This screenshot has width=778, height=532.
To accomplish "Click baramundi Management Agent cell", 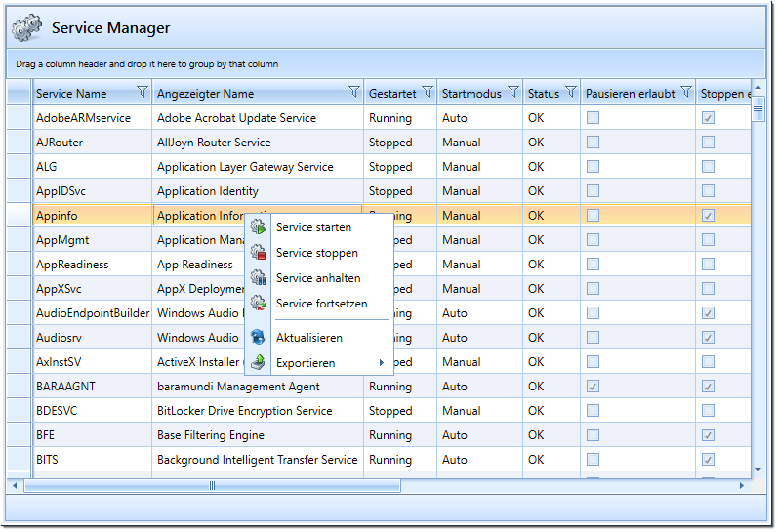I will (x=258, y=387).
